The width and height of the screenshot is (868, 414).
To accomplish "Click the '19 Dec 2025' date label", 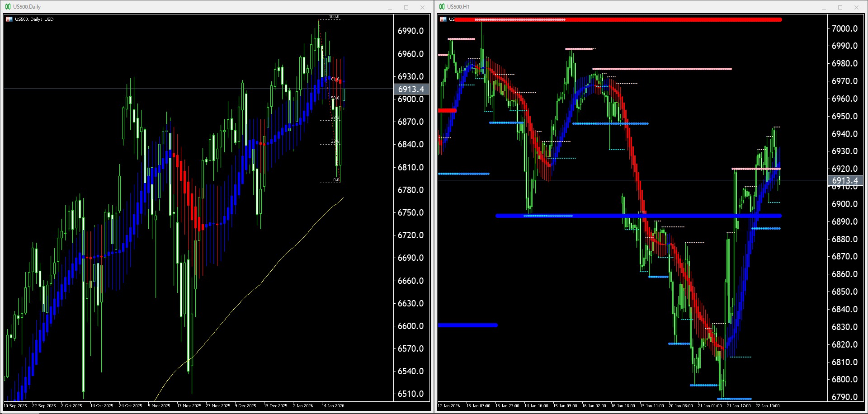I will click(276, 406).
